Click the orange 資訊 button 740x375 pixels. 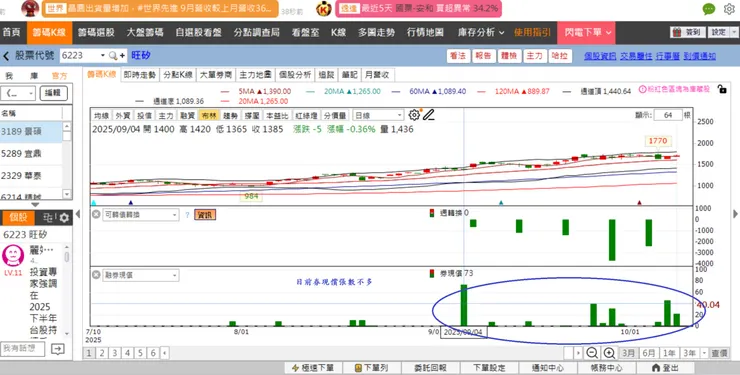(205, 215)
